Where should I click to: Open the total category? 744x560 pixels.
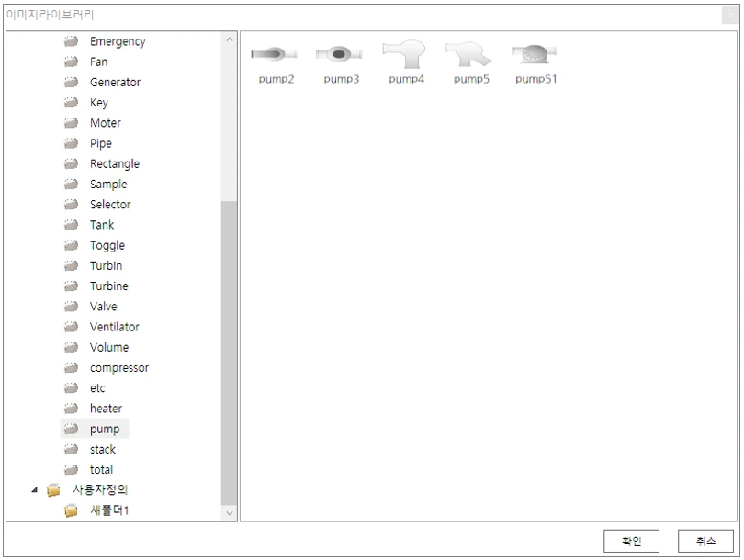[x=101, y=469]
